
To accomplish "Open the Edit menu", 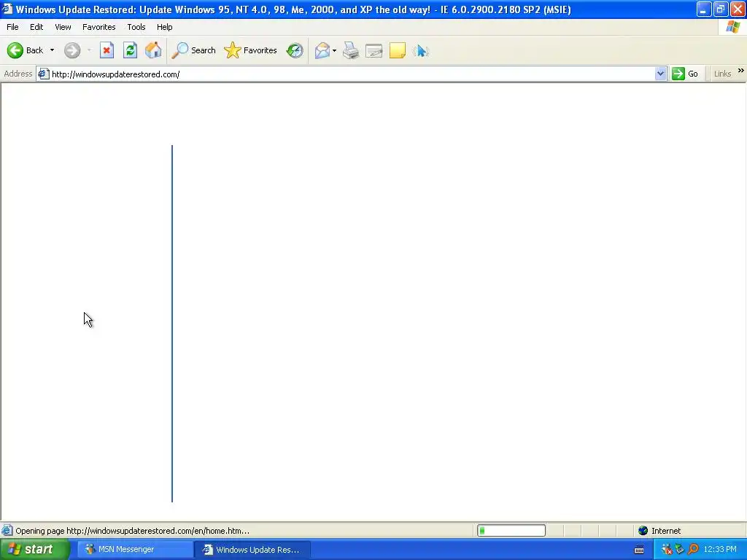I will tap(36, 27).
